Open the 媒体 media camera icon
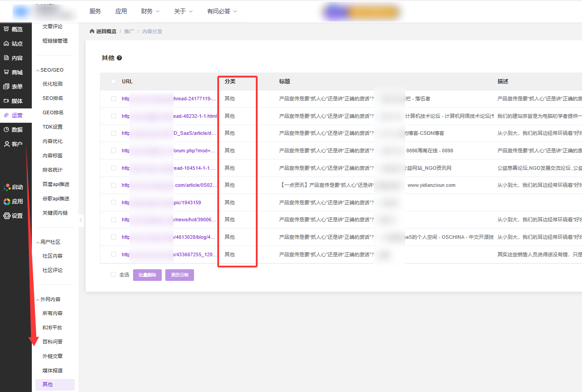 6,101
